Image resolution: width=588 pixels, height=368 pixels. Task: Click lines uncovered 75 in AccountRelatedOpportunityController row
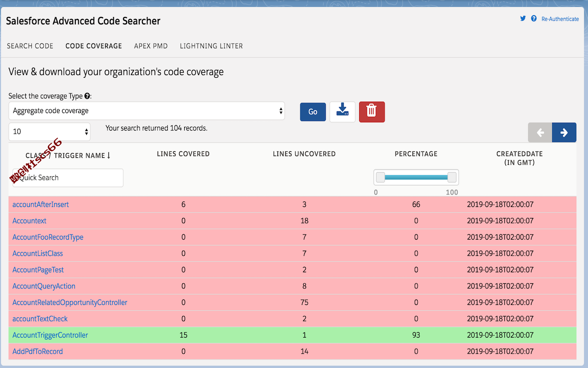[304, 303]
